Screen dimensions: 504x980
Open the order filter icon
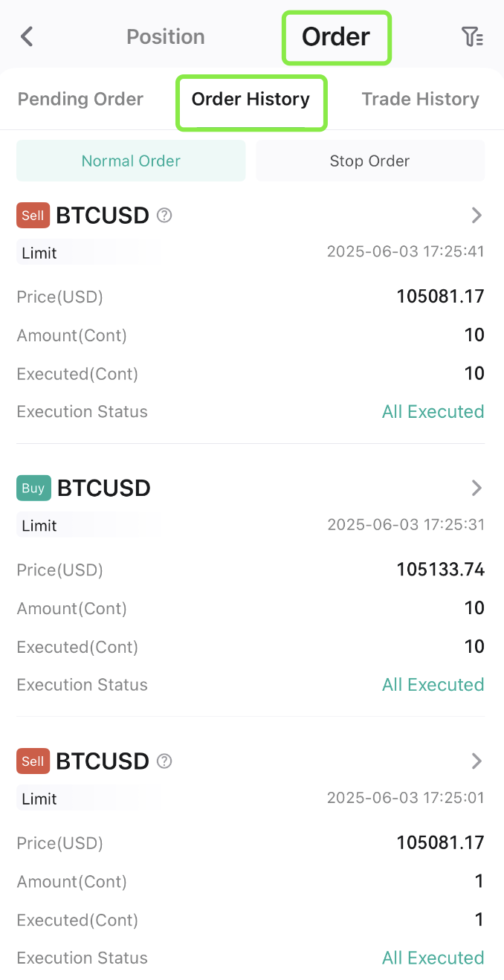tap(474, 36)
